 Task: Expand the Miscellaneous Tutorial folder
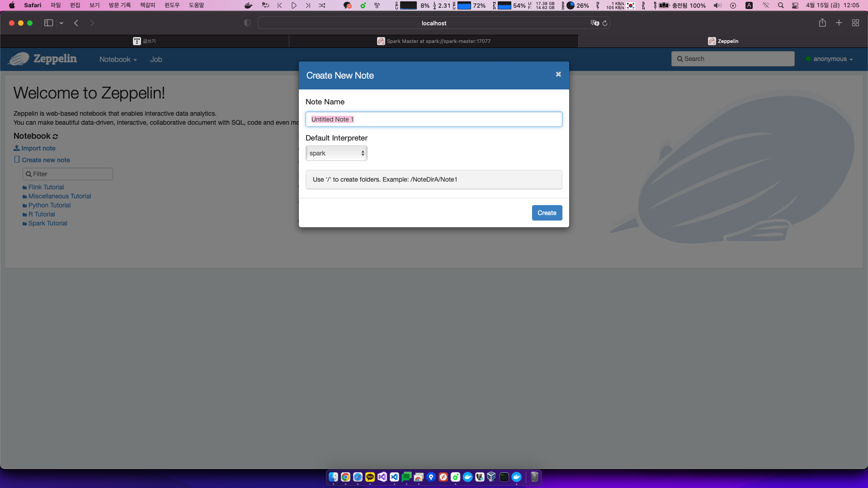(57, 196)
